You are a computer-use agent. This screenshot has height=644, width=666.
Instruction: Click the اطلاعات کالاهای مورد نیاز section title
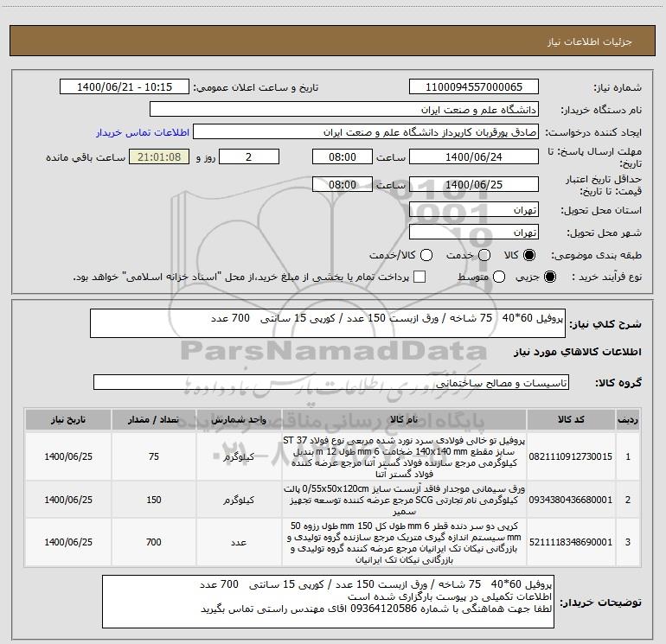(577, 352)
